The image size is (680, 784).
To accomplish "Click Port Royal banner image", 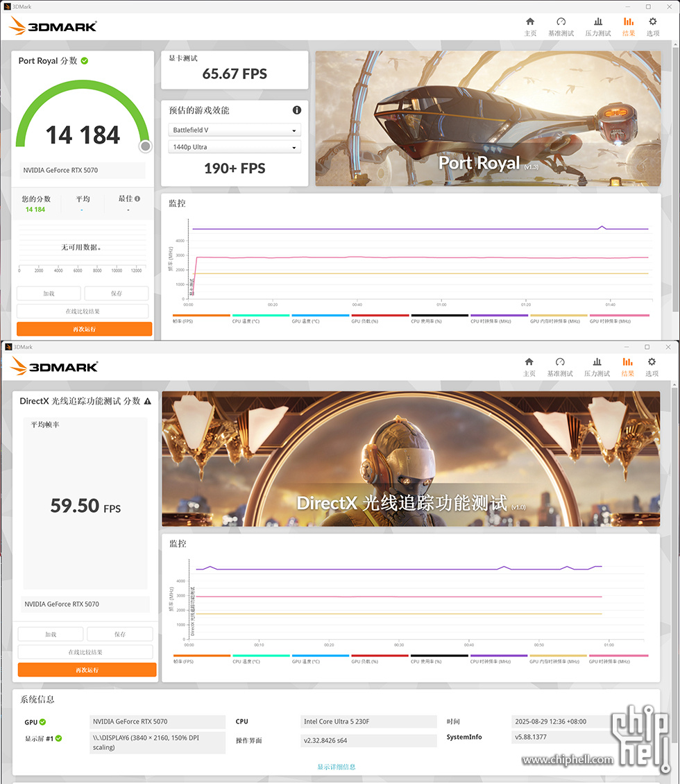I will point(488,119).
